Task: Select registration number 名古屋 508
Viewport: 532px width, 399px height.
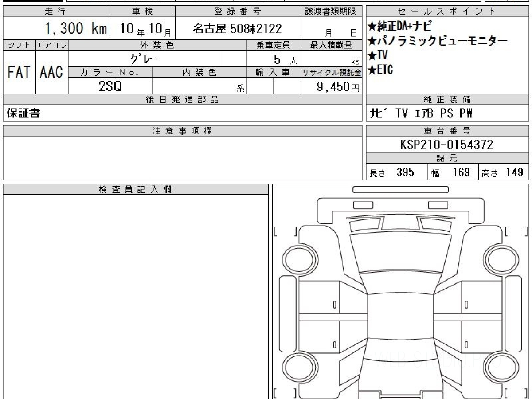Action: 237,29
